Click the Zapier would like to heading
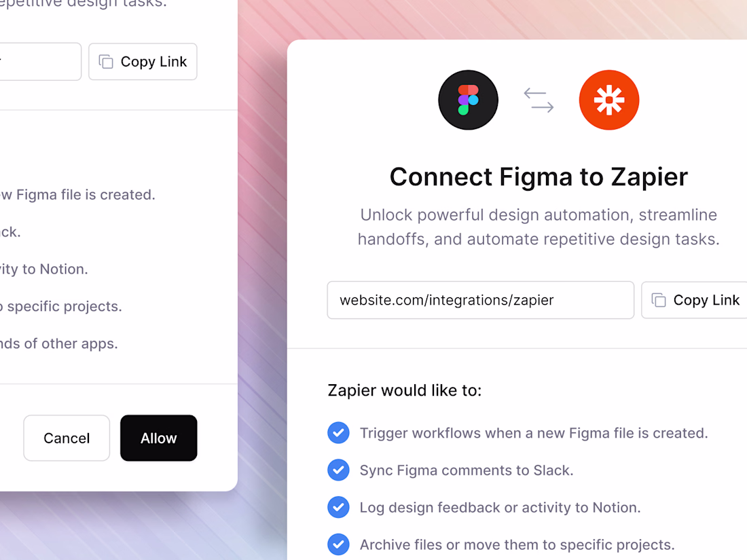The image size is (747, 560). point(405,390)
